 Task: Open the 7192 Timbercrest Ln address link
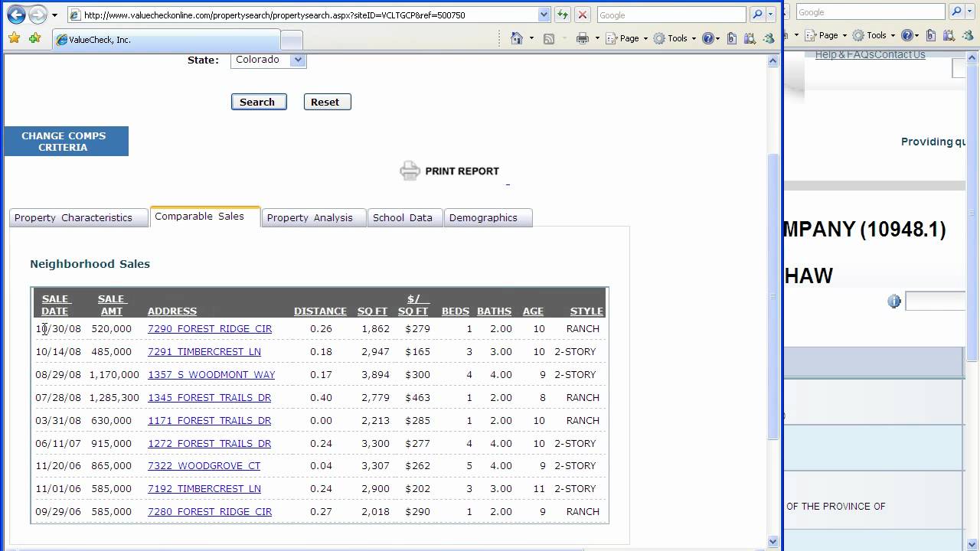coord(204,488)
